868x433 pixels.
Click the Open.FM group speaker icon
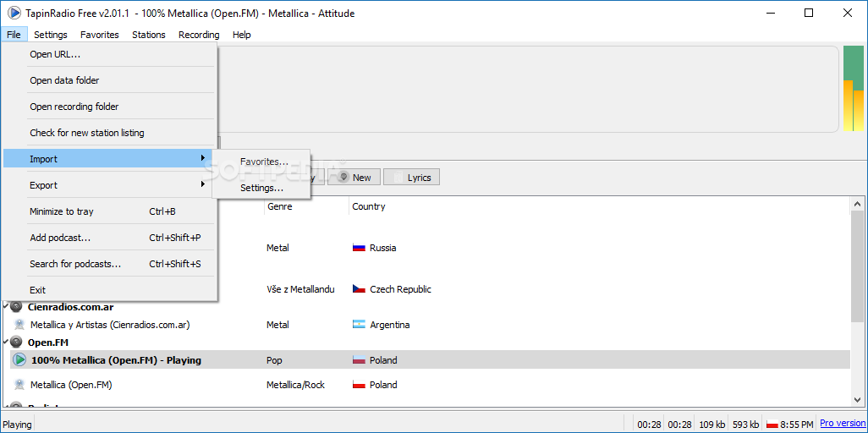click(x=17, y=342)
